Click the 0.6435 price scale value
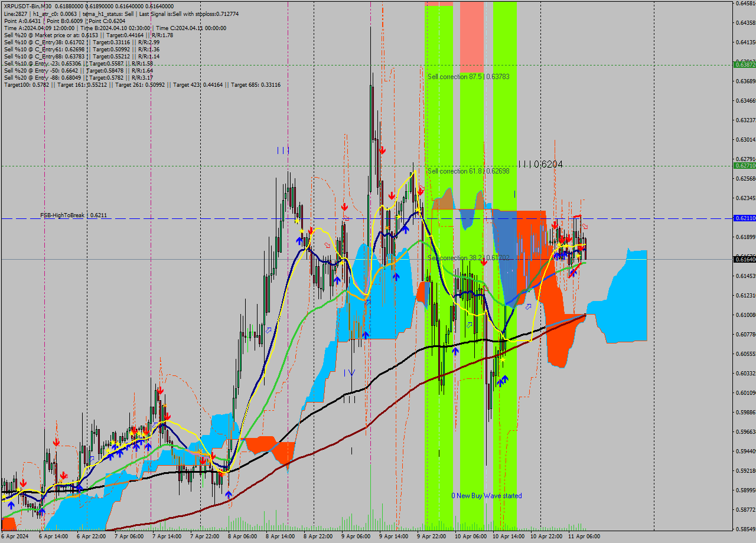This screenshot has height=543, width=756. [x=746, y=22]
